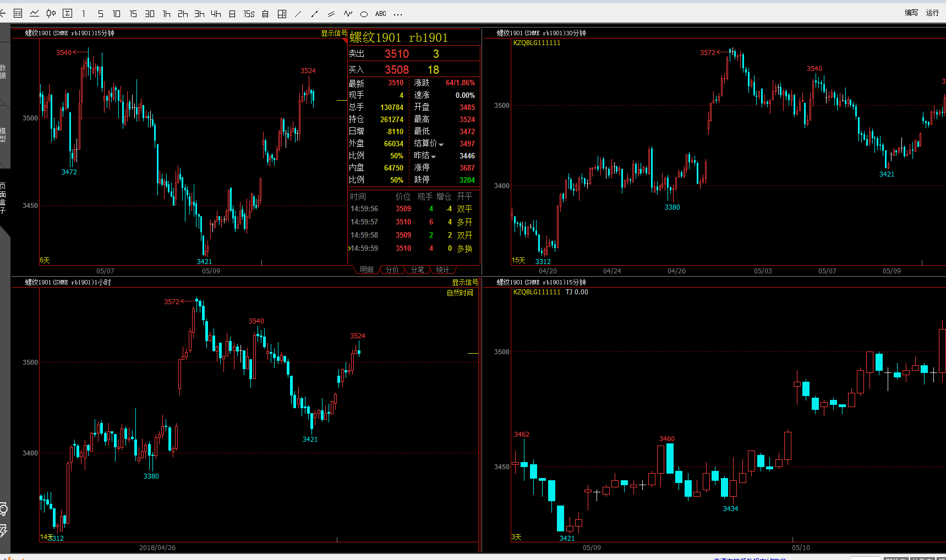Set the chart period to 15s
This screenshot has width=946, height=560.
coord(249,14)
